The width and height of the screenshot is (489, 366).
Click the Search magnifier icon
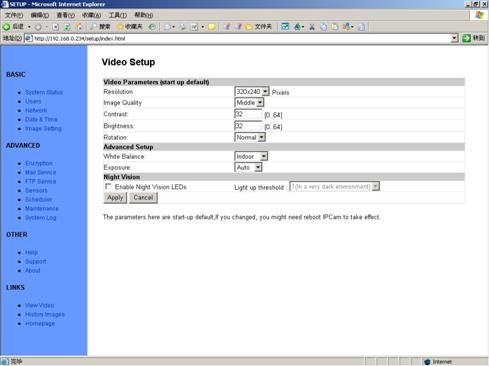93,27
